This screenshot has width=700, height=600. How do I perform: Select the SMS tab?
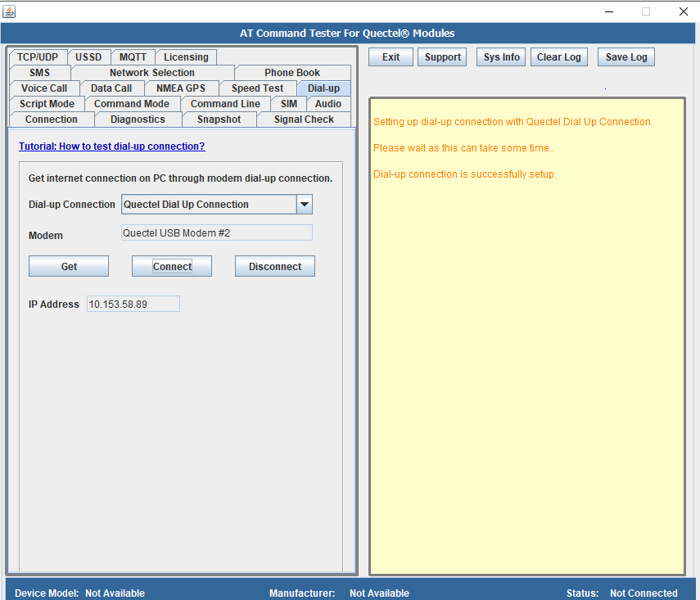click(x=40, y=73)
